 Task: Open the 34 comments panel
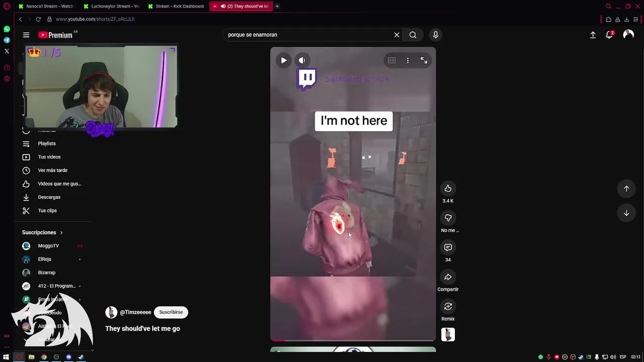pyautogui.click(x=448, y=247)
